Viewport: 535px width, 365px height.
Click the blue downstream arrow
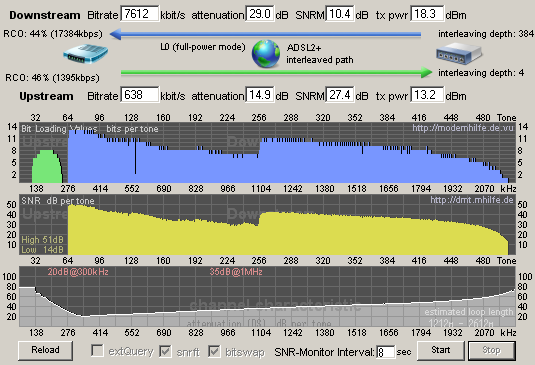coord(265,34)
